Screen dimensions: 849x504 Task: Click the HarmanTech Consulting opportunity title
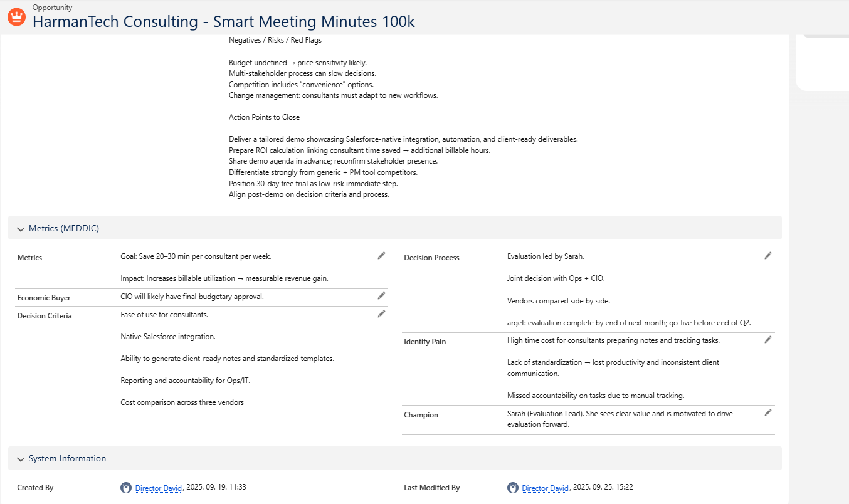(x=224, y=21)
